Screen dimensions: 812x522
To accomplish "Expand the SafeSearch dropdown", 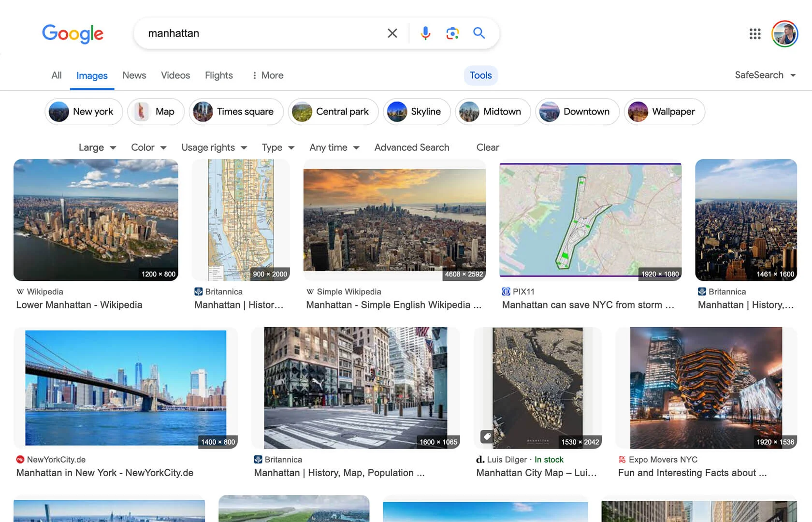I will coord(765,75).
